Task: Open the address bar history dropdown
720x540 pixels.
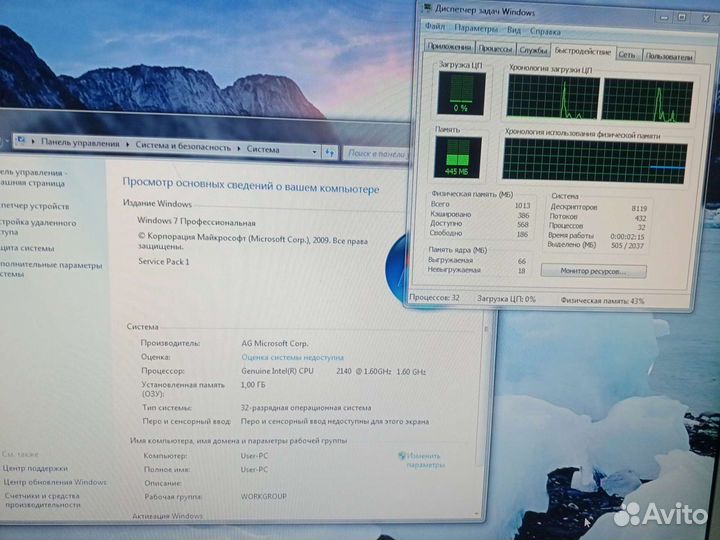Action: [x=314, y=152]
